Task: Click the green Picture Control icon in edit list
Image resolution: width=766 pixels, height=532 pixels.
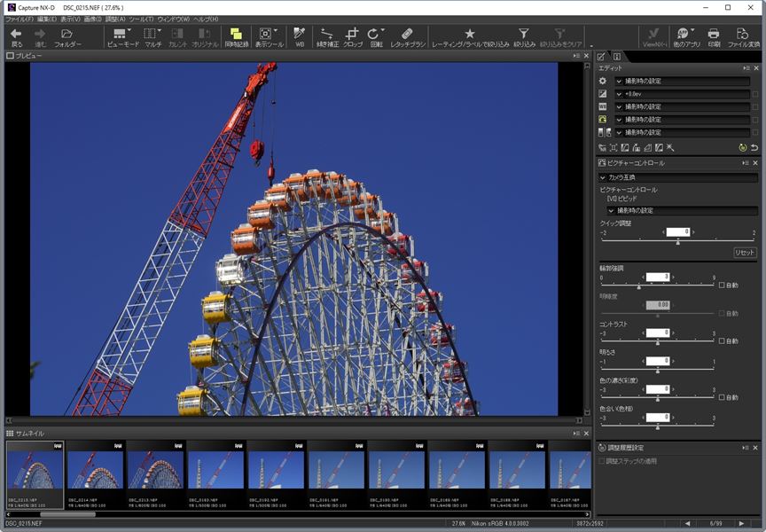Action: click(603, 119)
